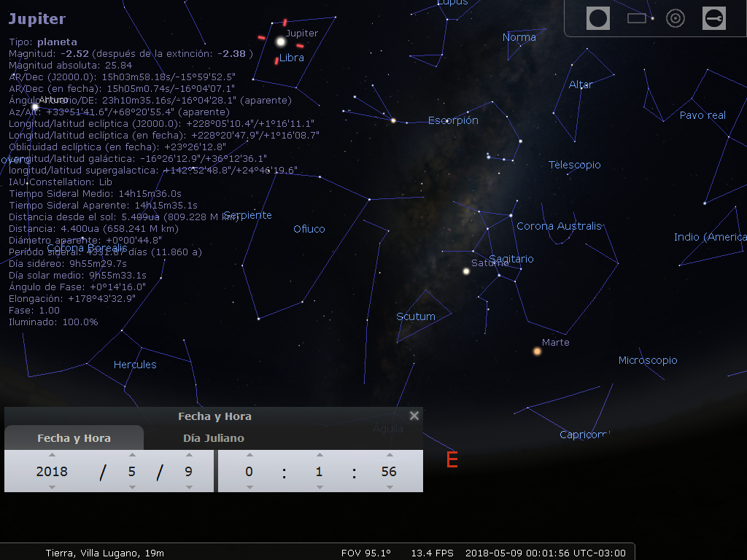Close the Fecha y Hora dialog
This screenshot has width=747, height=560.
point(414,416)
